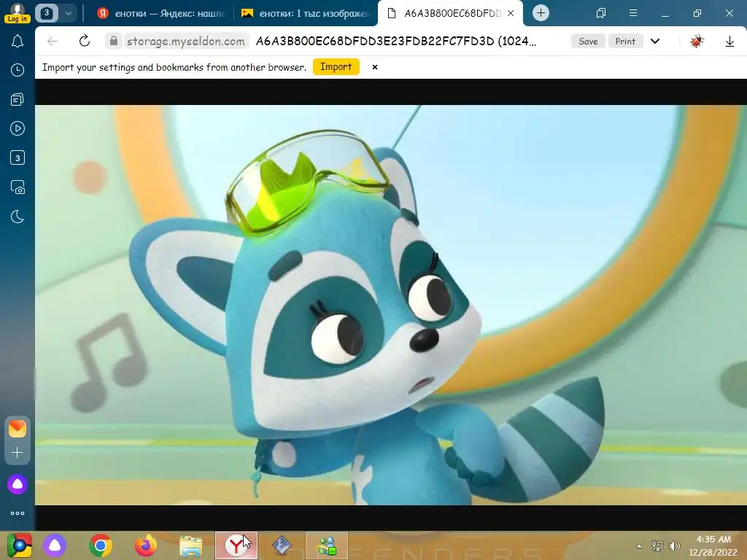Launch Alice assistant in sidebar
The height and width of the screenshot is (560, 747).
[18, 484]
